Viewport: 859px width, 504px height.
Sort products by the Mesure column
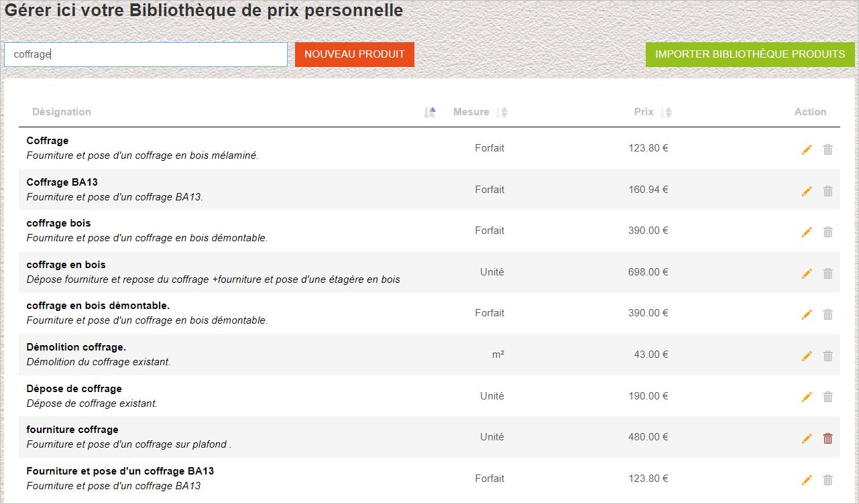[502, 112]
